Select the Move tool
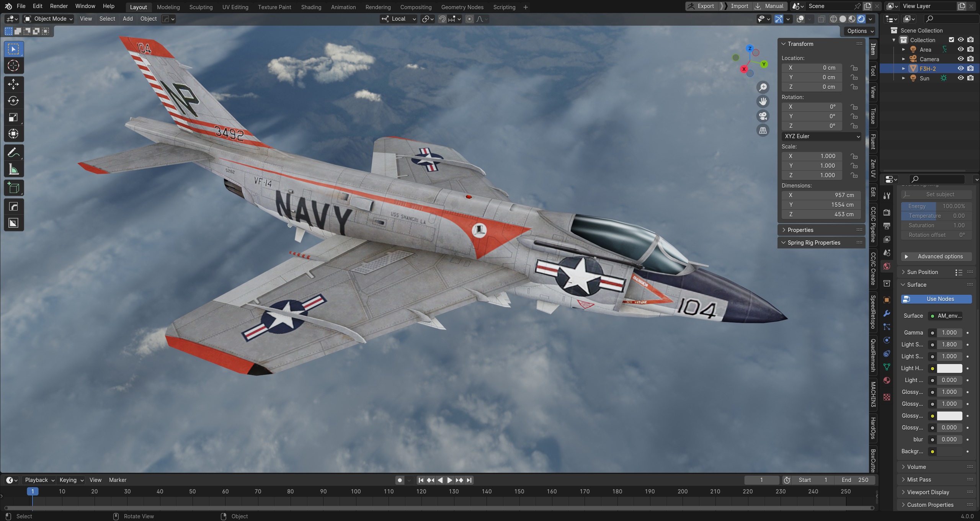 (13, 84)
